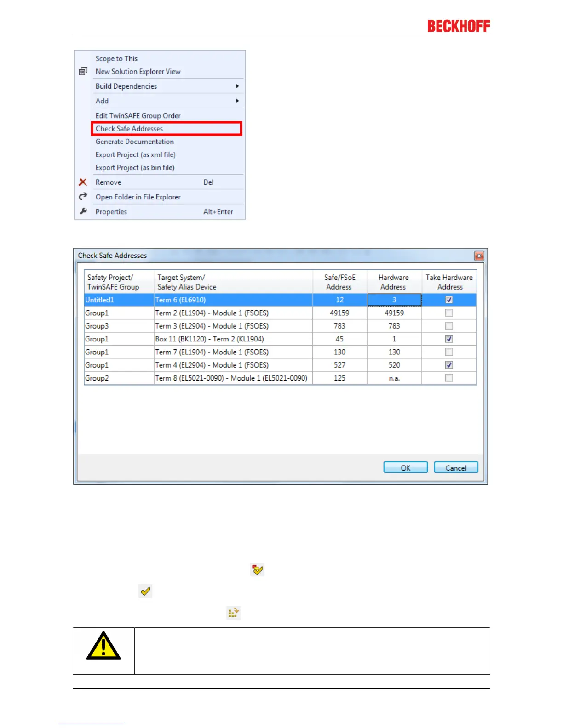Viewport: 563px width, 728px height.
Task: Open Edit TwinSAFE Group Order
Action: click(168, 115)
